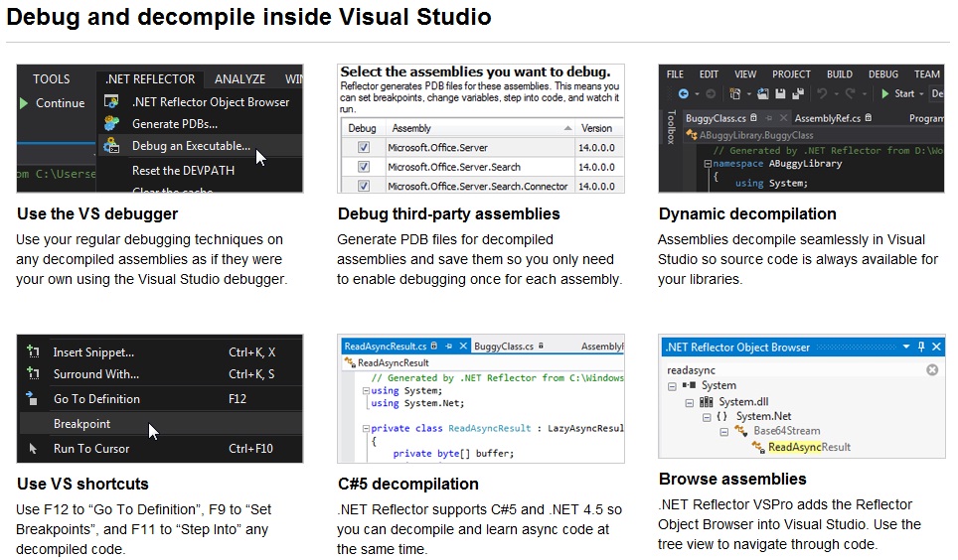Click the ABuggyLibrary.BuggyClass class icon
This screenshot has width=958, height=560.
pos(692,134)
